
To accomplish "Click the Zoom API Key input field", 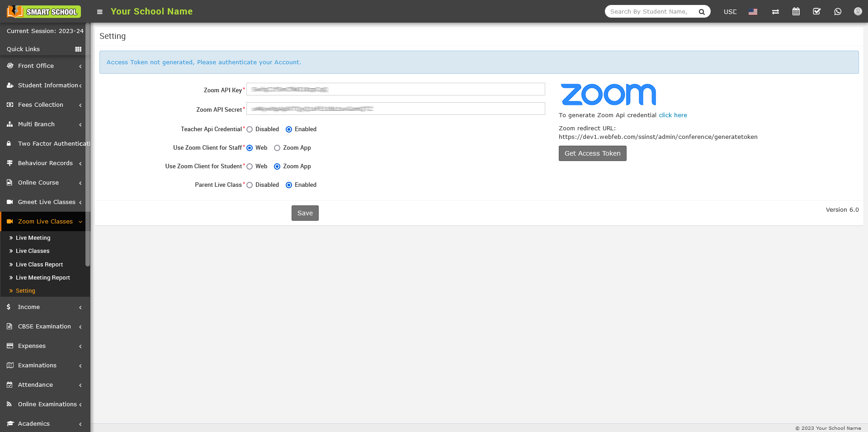I will click(396, 90).
